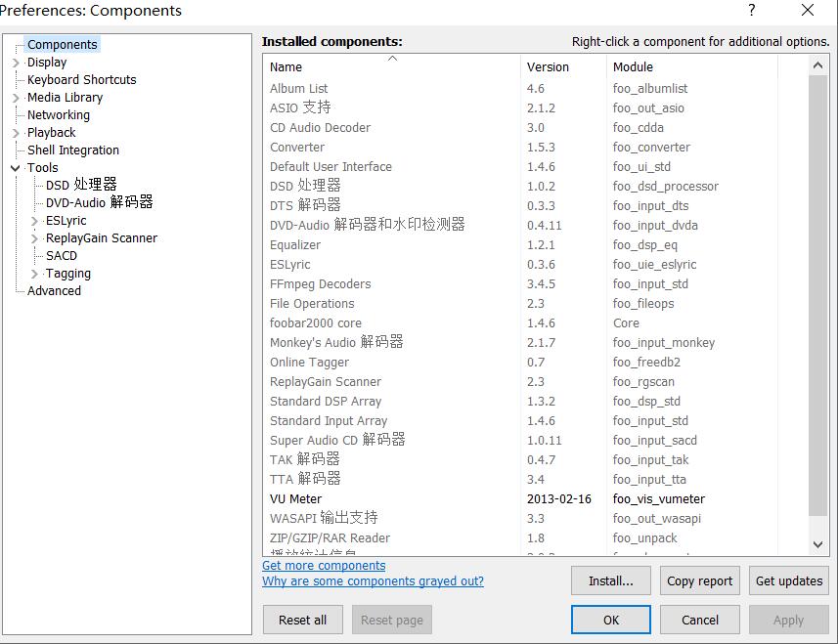Image resolution: width=838 pixels, height=644 pixels.
Task: Select the WASAPI 输出支持 row
Action: pos(536,519)
